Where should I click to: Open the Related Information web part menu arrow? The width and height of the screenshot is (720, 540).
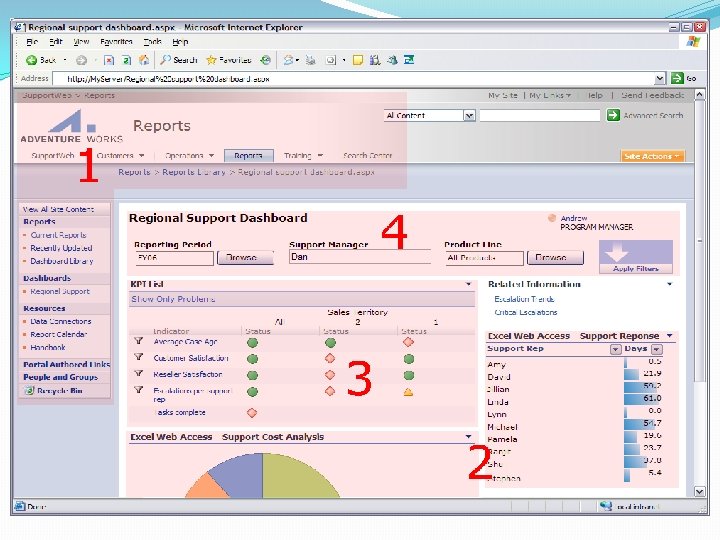[x=669, y=284]
